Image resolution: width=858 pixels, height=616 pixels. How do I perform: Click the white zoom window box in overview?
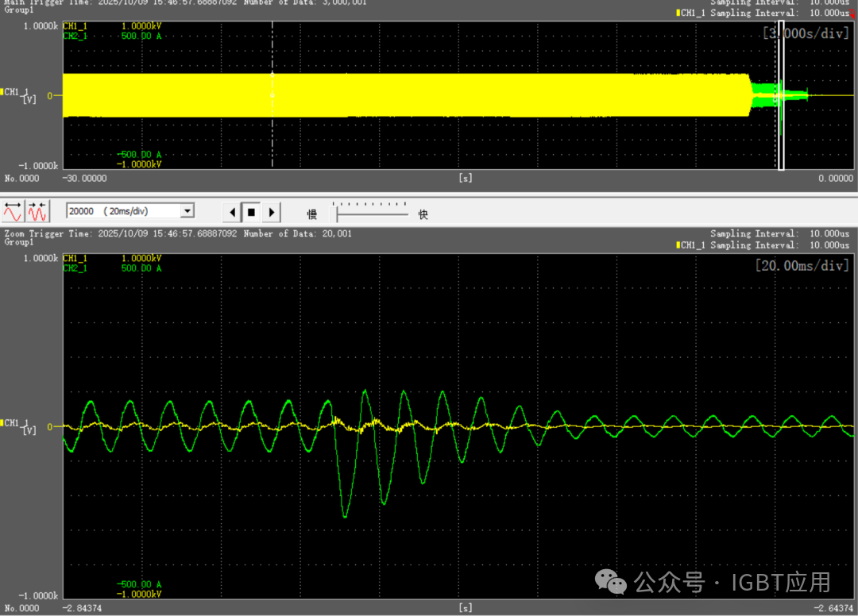[782, 95]
